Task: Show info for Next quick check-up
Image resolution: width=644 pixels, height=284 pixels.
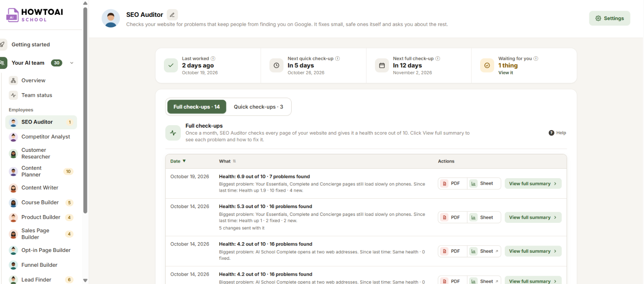Action: [x=338, y=59]
